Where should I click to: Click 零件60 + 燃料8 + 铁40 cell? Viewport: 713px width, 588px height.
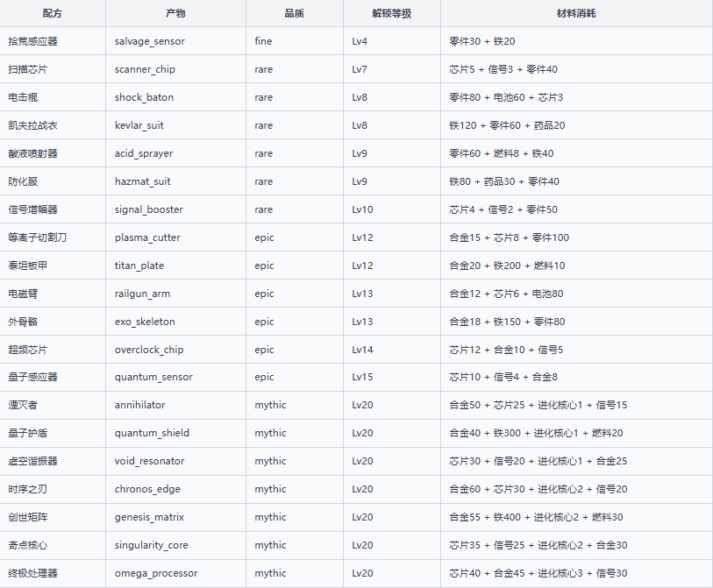pos(576,153)
